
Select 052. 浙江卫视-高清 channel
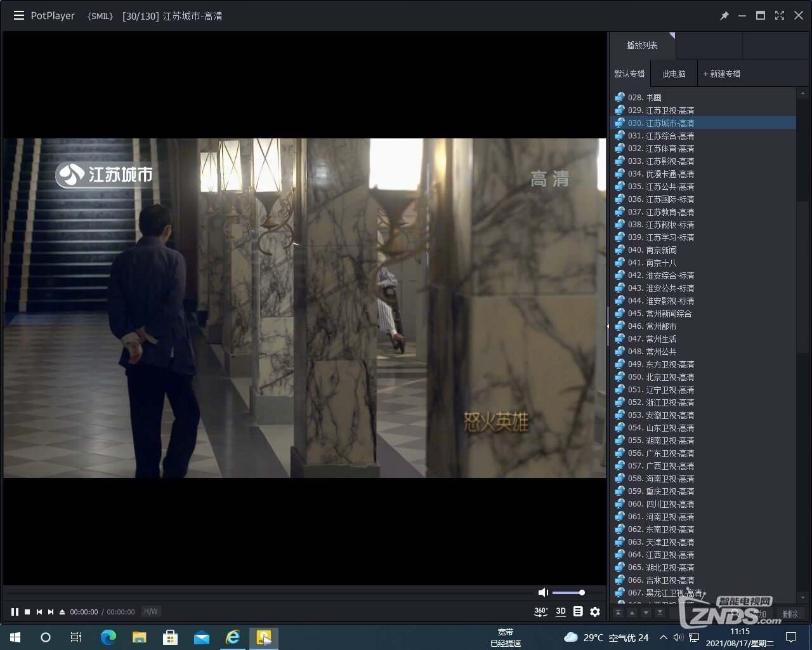click(703, 402)
